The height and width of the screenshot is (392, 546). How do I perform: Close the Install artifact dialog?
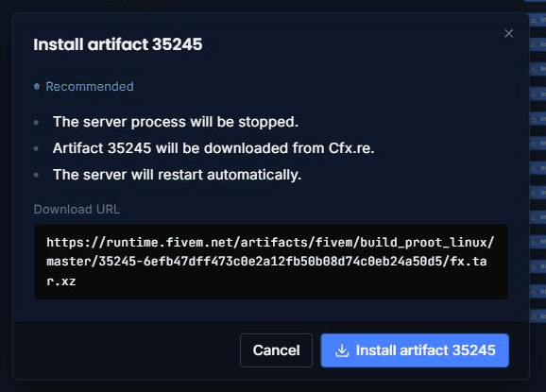pyautogui.click(x=508, y=33)
